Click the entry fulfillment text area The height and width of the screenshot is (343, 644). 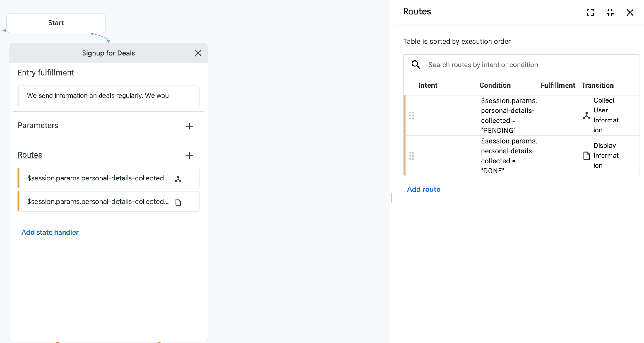coord(108,95)
